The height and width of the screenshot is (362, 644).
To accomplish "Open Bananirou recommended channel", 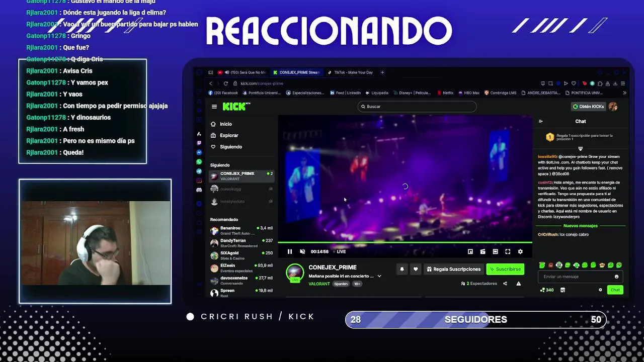I will click(x=242, y=230).
